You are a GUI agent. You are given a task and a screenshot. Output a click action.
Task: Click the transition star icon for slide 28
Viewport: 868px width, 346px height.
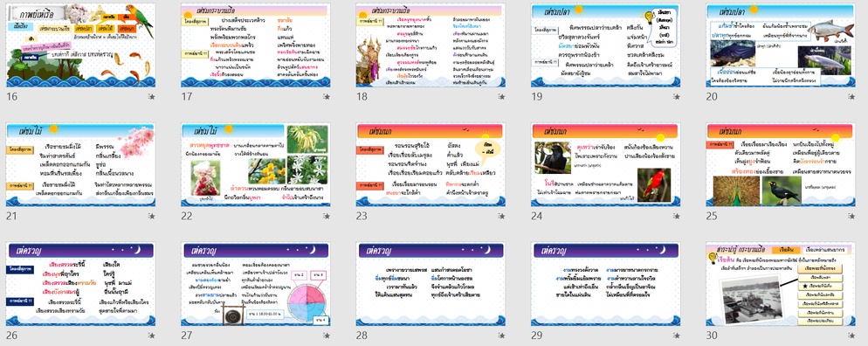501,336
